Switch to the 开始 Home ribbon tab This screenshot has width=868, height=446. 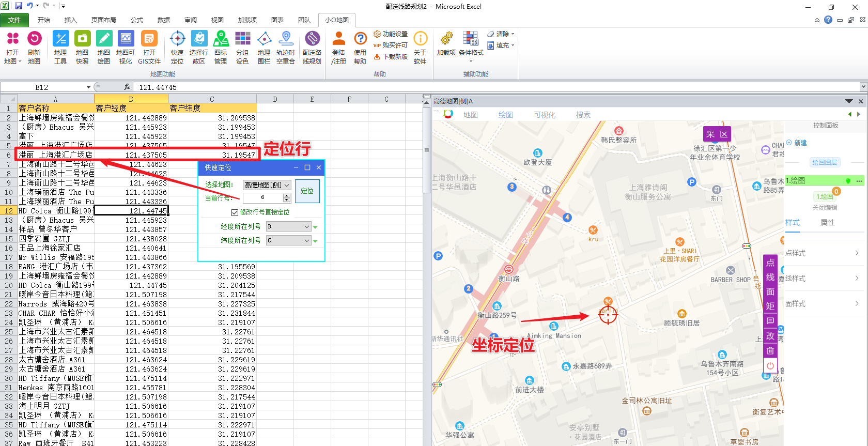pos(44,20)
